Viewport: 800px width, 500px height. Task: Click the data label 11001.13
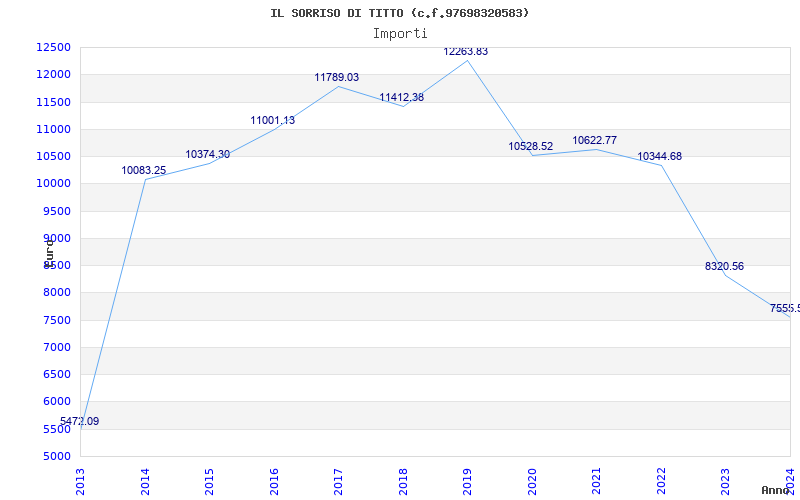[x=272, y=120]
